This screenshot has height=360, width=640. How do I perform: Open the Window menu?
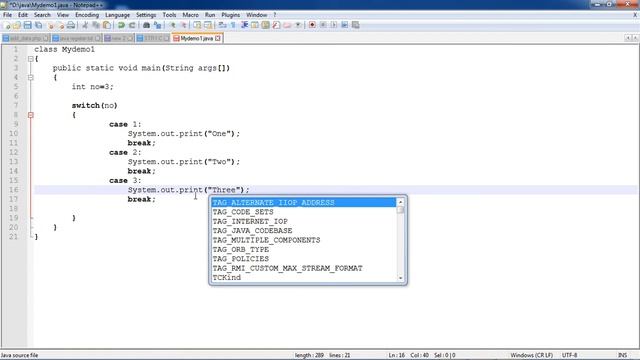[x=256, y=15]
